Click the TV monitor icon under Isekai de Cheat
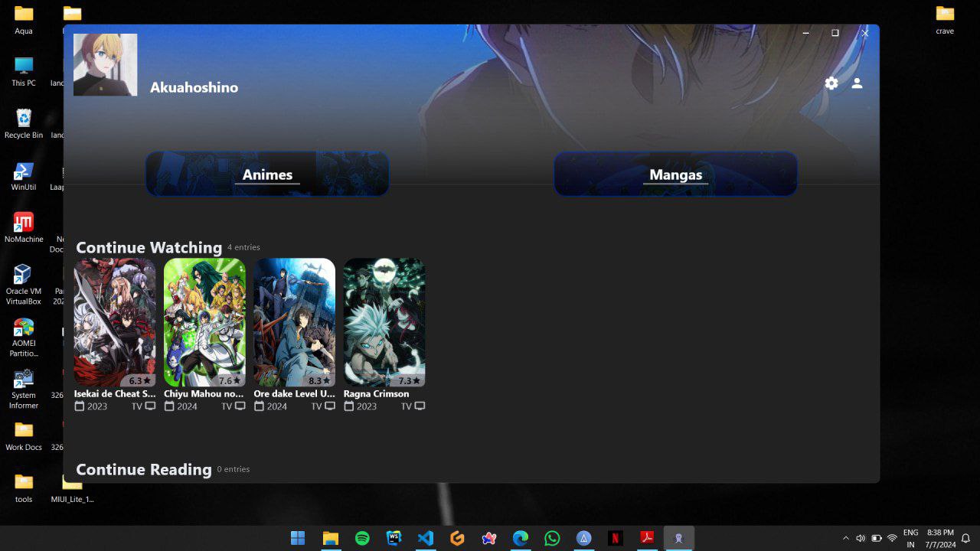 pos(150,406)
